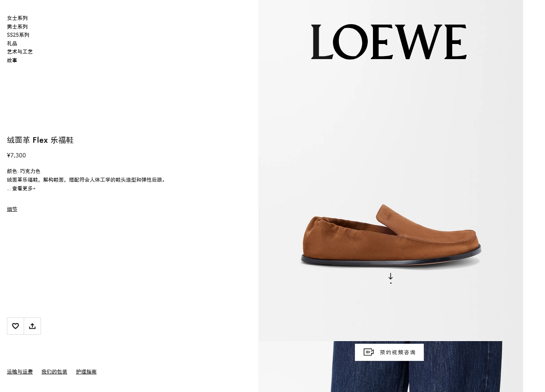The width and height of the screenshot is (545, 392).
Task: Click the down arrow below the shoe
Action: tap(391, 276)
